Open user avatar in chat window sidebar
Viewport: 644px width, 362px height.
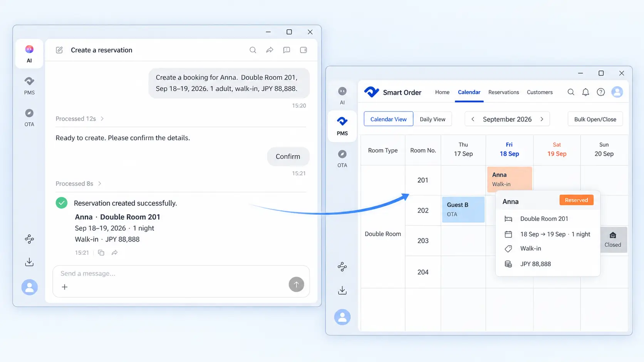[x=29, y=287]
